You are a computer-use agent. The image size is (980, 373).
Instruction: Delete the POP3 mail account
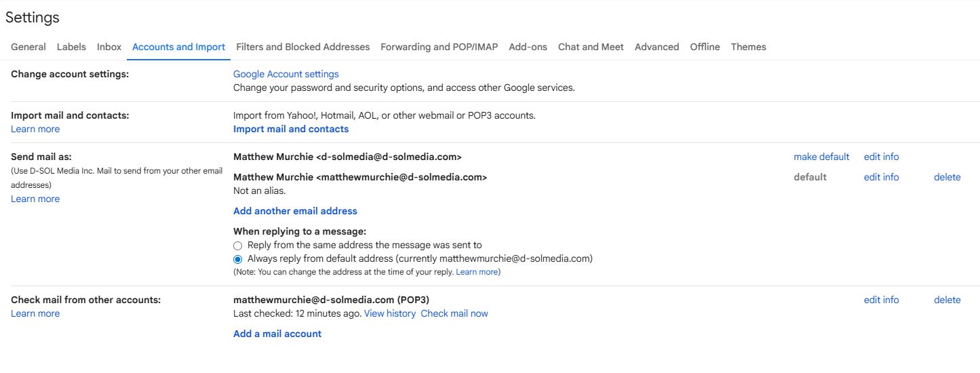point(947,300)
